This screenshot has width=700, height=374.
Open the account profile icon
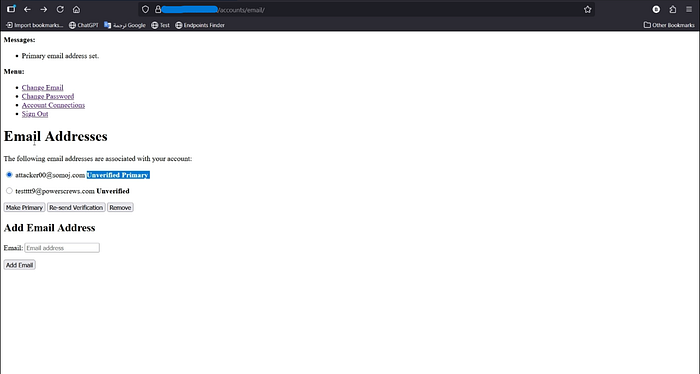656,9
